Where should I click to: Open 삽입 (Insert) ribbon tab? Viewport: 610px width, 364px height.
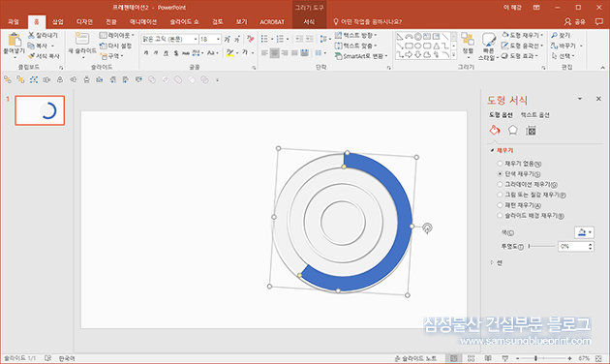[x=58, y=21]
